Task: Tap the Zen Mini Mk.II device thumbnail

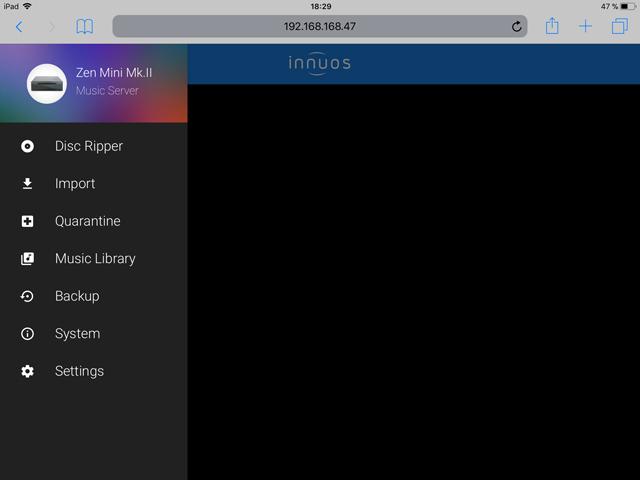Action: tap(46, 82)
